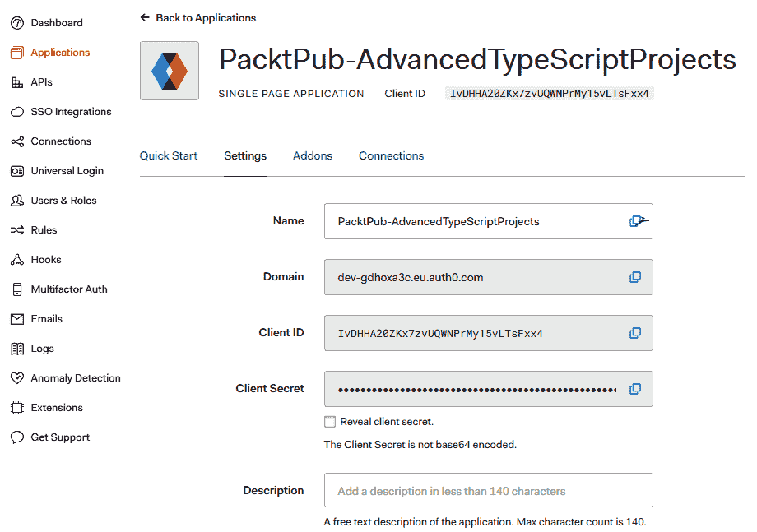Image resolution: width=757 pixels, height=532 pixels.
Task: Select the Client ID badge in header
Action: coord(550,94)
